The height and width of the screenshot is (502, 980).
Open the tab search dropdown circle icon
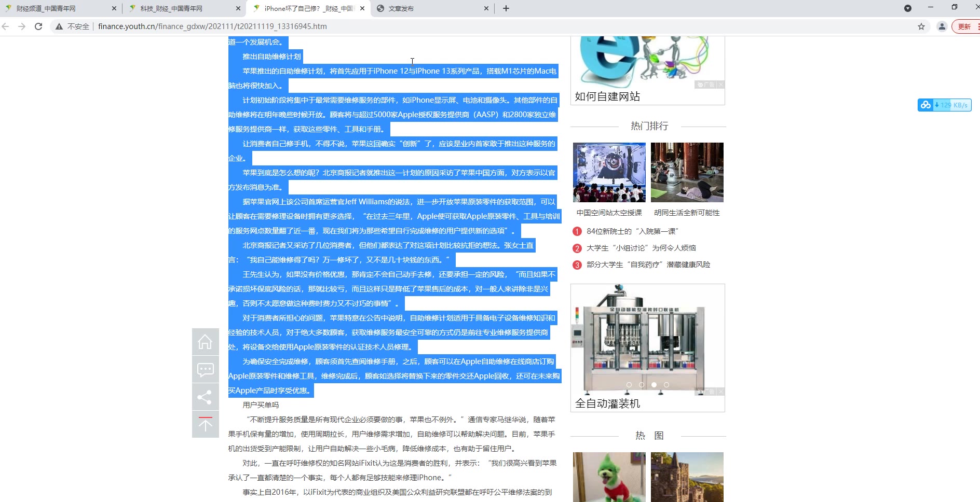click(908, 8)
